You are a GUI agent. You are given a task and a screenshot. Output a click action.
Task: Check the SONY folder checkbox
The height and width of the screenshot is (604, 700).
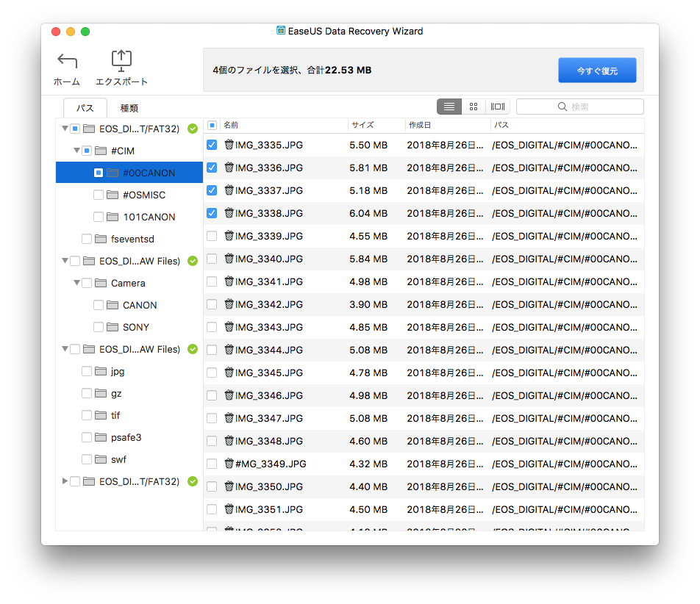[x=99, y=327]
